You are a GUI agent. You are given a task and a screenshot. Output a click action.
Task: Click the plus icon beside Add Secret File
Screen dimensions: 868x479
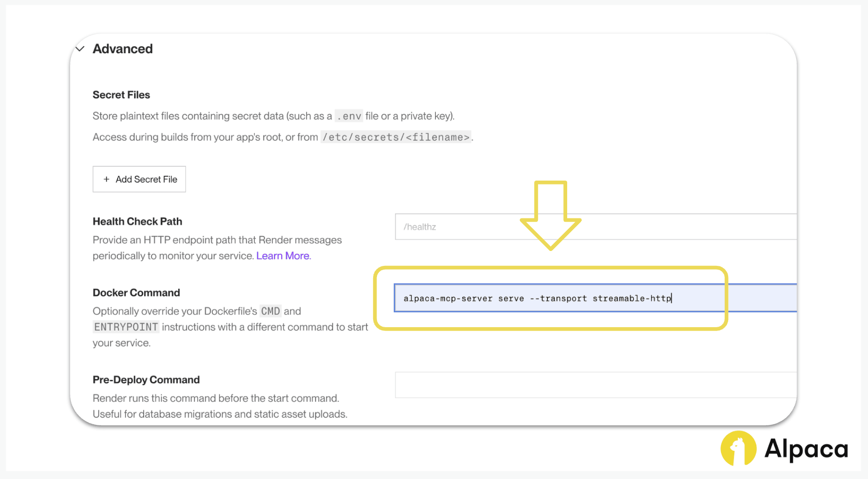click(x=106, y=179)
